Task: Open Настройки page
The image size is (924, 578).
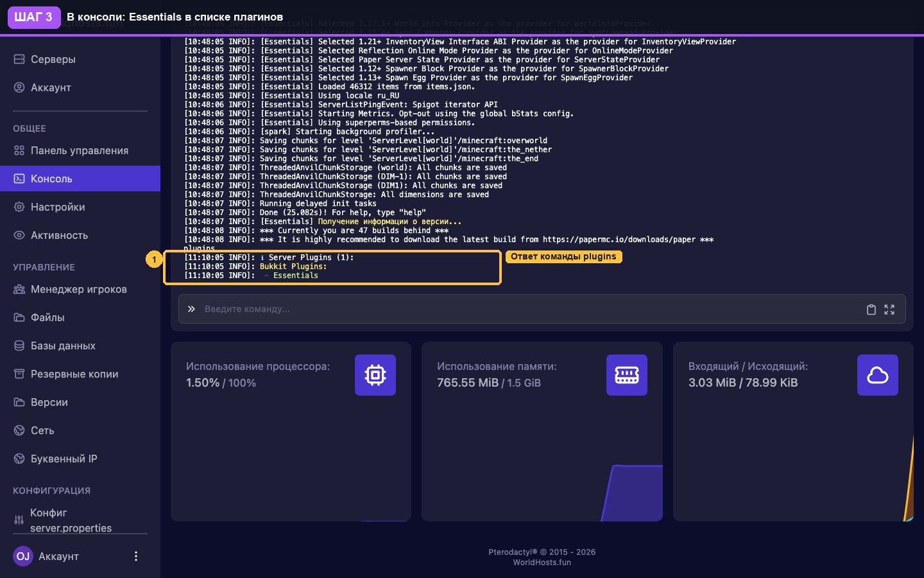Action: pyautogui.click(x=80, y=207)
